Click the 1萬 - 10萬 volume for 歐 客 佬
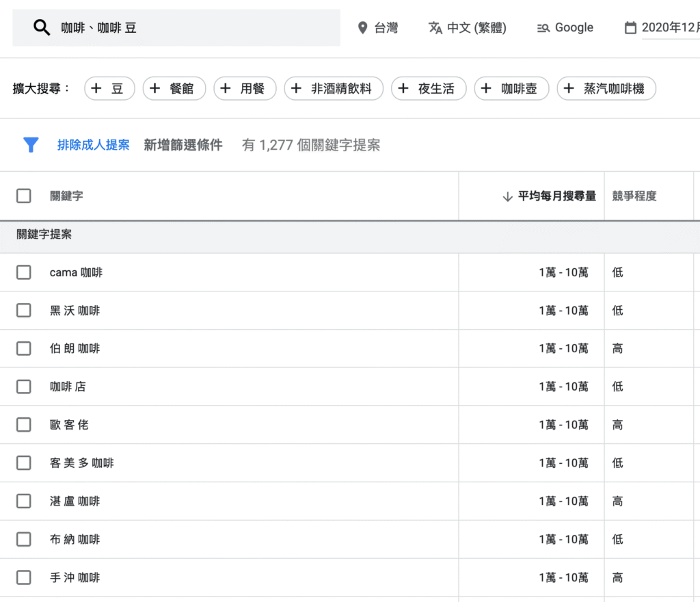This screenshot has height=602, width=700. pyautogui.click(x=563, y=425)
